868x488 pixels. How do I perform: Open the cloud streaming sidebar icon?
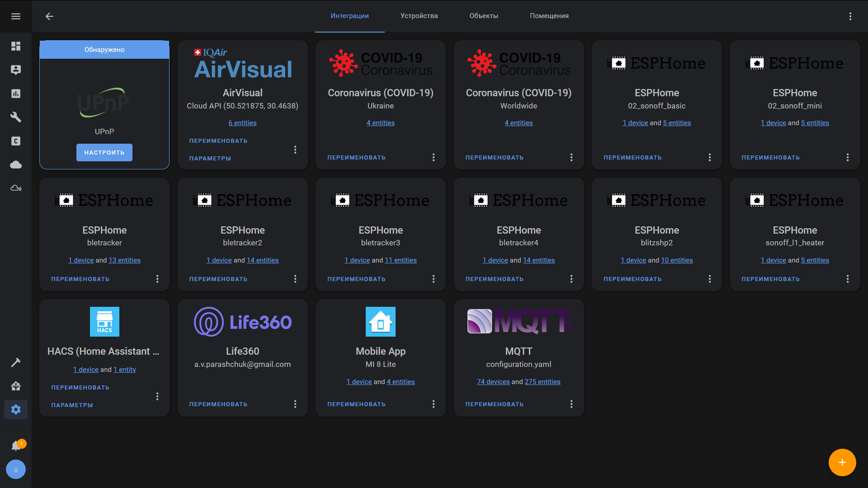[x=16, y=188]
